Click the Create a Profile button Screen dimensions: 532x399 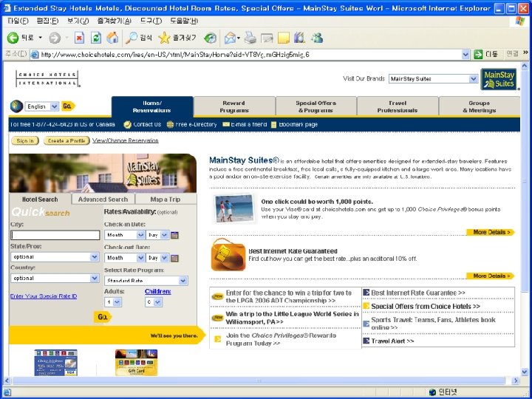(x=66, y=140)
